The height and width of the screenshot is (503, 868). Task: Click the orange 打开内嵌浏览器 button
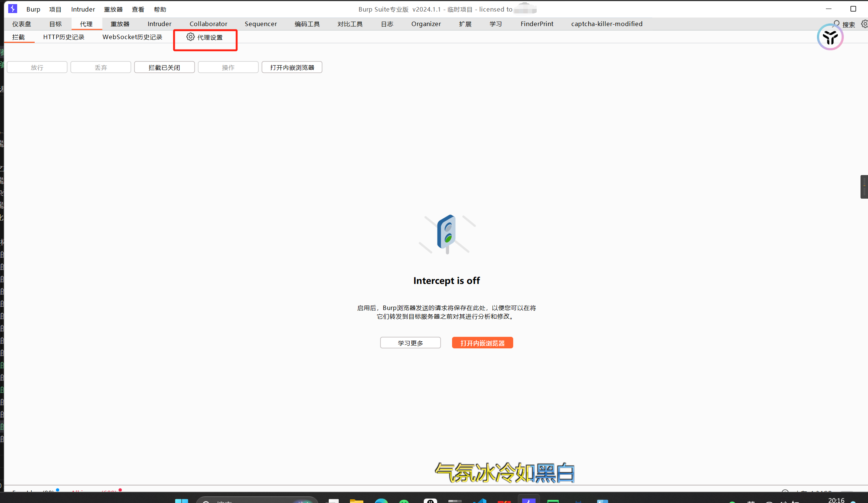point(483,343)
